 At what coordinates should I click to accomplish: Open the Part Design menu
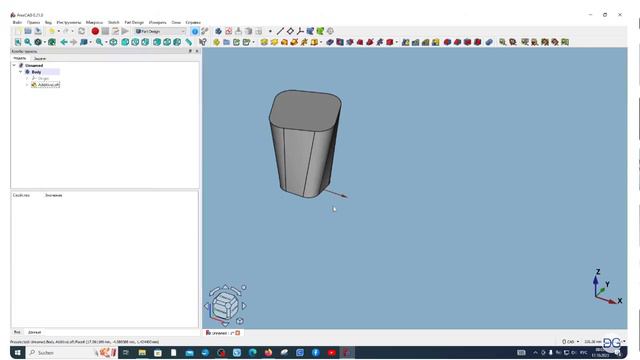click(134, 22)
